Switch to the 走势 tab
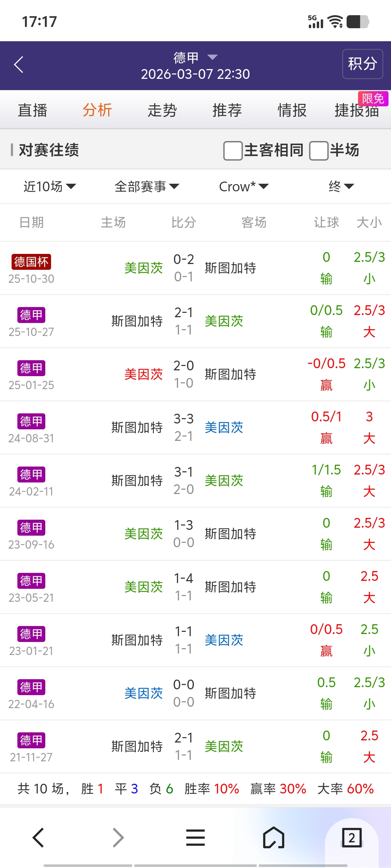391x868 pixels. (x=162, y=110)
